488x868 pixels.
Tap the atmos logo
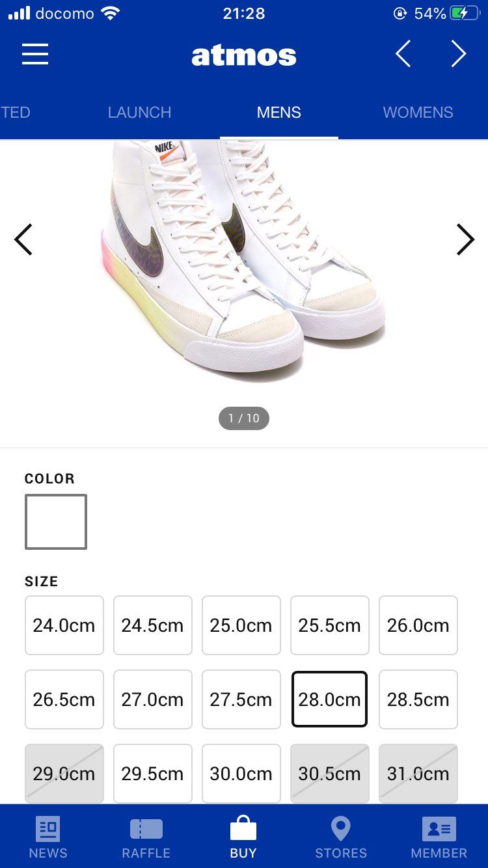point(243,55)
